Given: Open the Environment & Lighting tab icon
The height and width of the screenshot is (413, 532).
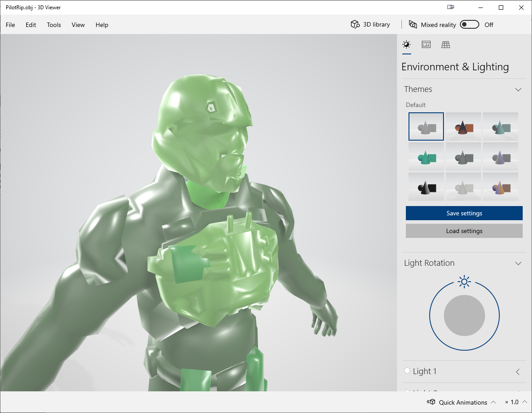Looking at the screenshot, I should click(x=406, y=44).
